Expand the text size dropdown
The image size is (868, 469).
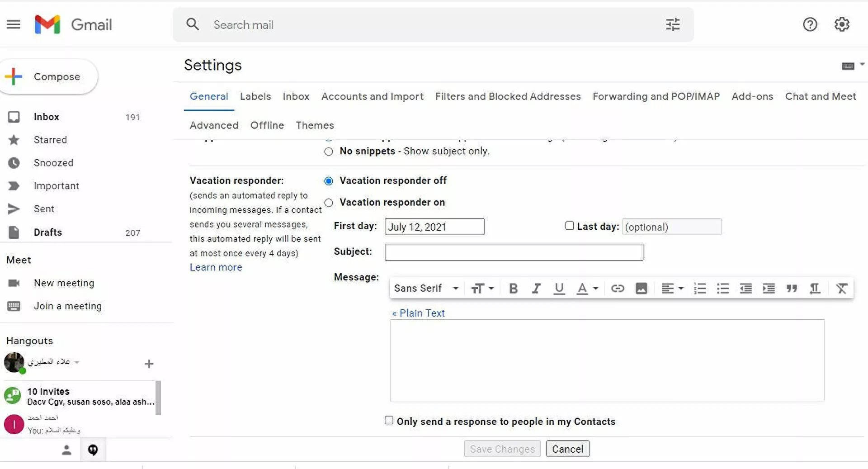[x=482, y=289]
